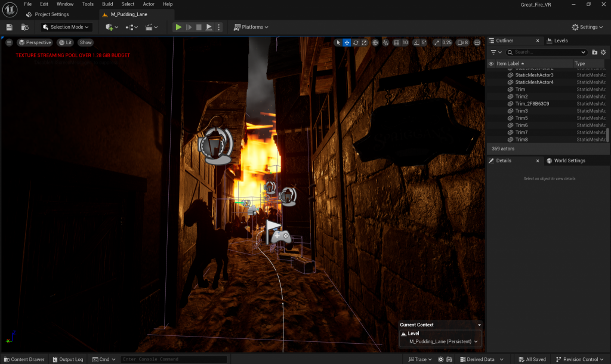Open the Actor menu

point(149,4)
